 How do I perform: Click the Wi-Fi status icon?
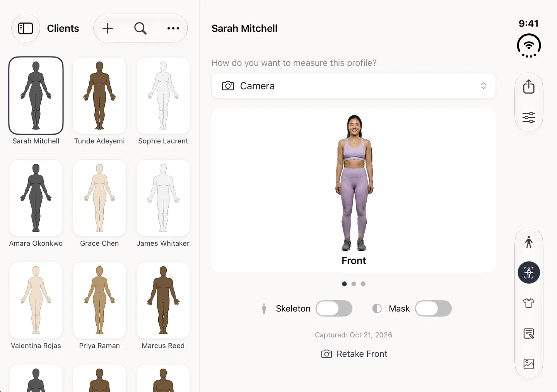529,46
